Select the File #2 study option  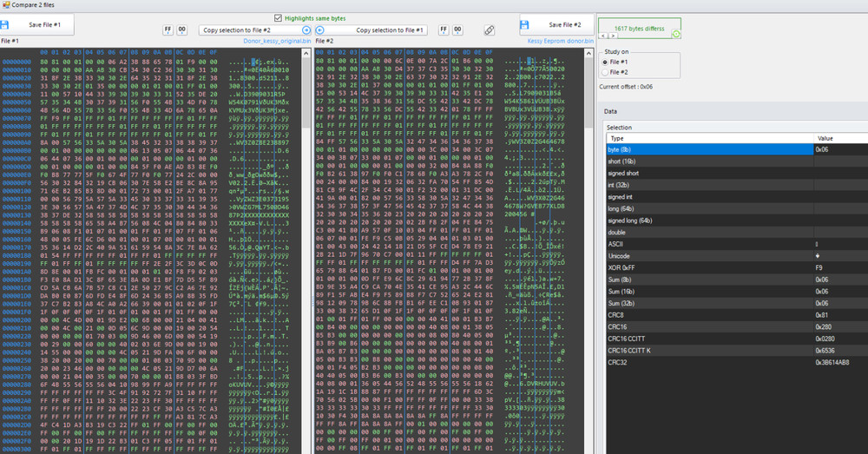[605, 73]
